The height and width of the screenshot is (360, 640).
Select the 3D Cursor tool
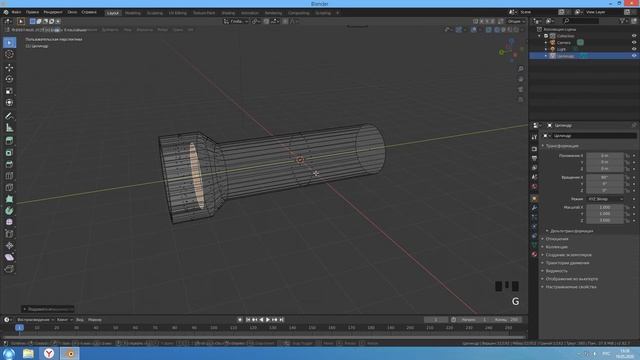tap(9, 54)
